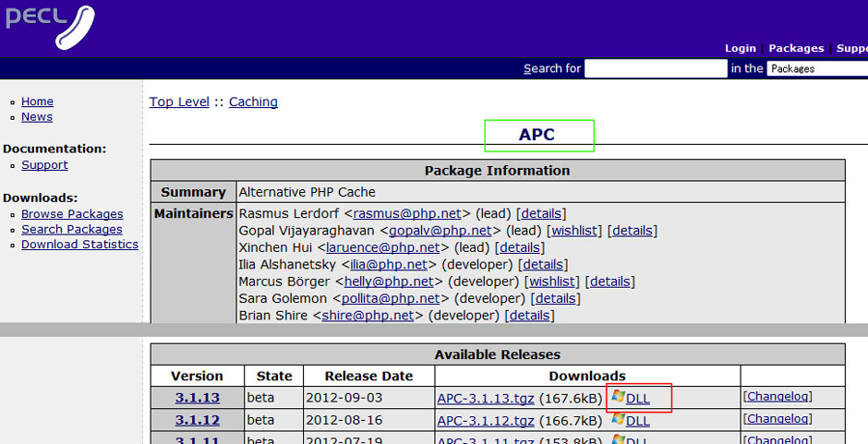868x444 pixels.
Task: Open wishlist for Marcus Börger
Action: (552, 282)
